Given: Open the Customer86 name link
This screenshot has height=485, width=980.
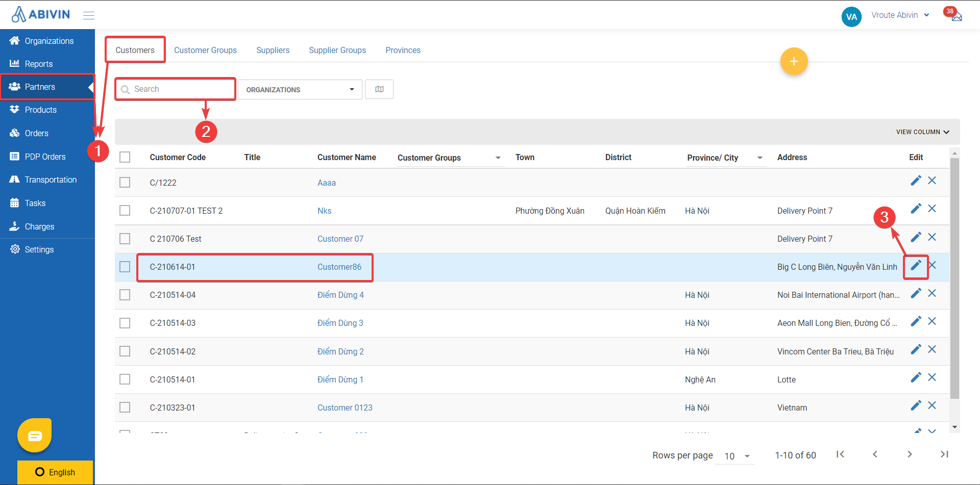Looking at the screenshot, I should pos(339,267).
